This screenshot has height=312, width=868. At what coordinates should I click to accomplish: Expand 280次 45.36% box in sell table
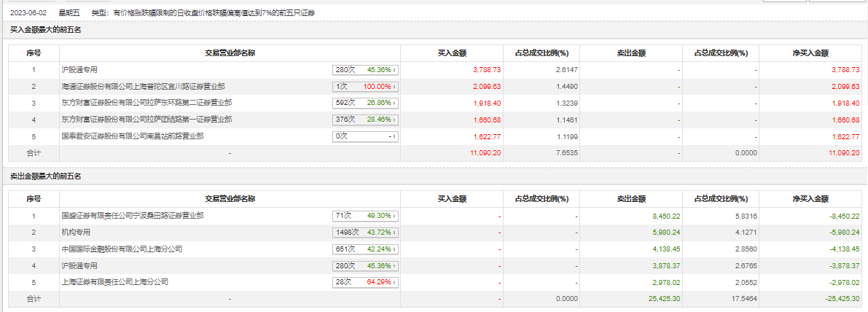(x=367, y=267)
